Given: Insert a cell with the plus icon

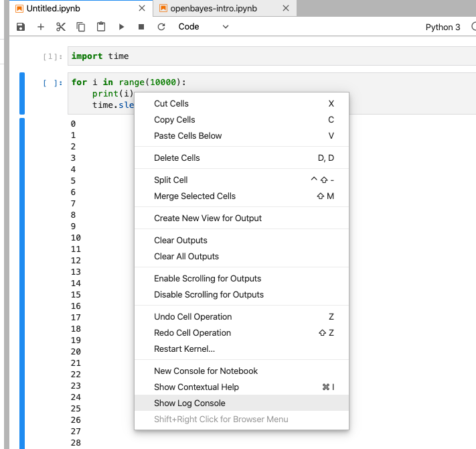Looking at the screenshot, I should (x=41, y=27).
